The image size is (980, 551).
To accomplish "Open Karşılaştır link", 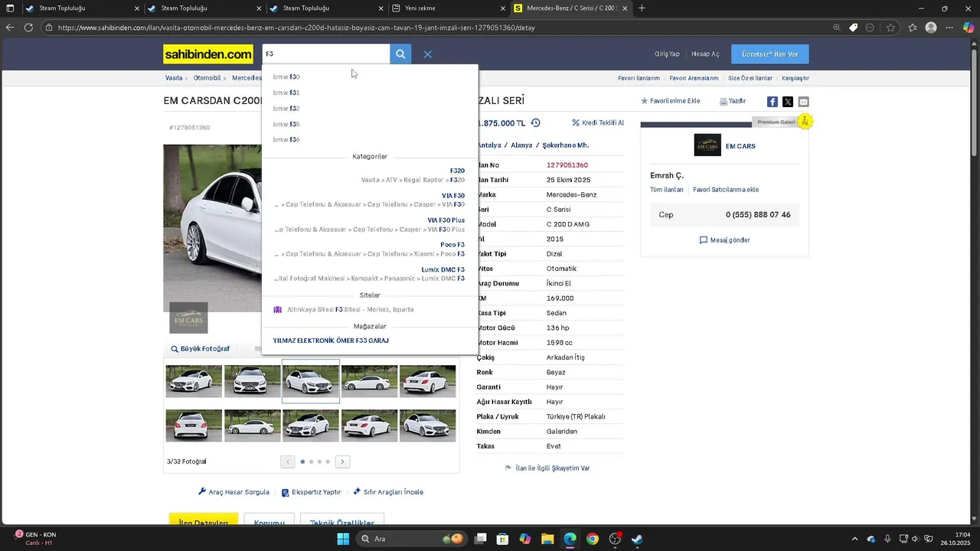I will [x=795, y=78].
